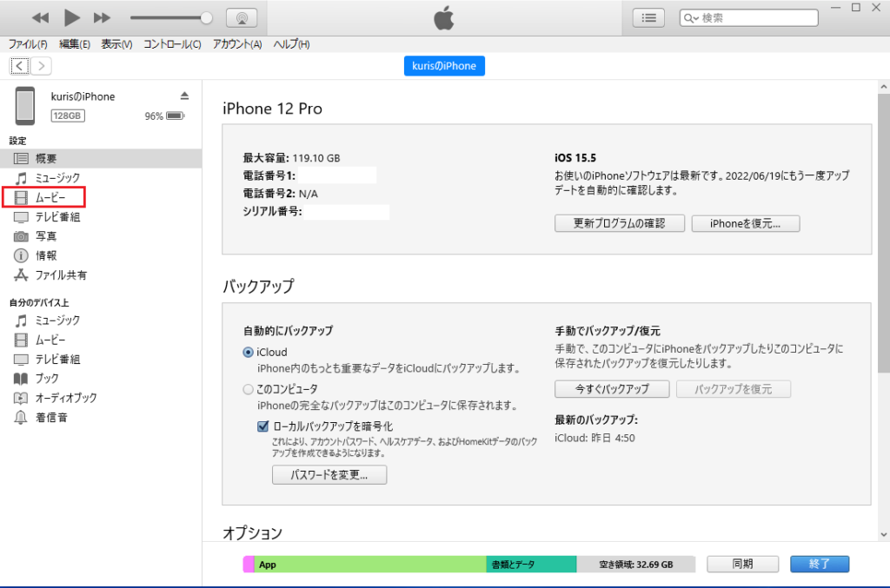Click the 検索 search field
890x588 pixels.
748,17
